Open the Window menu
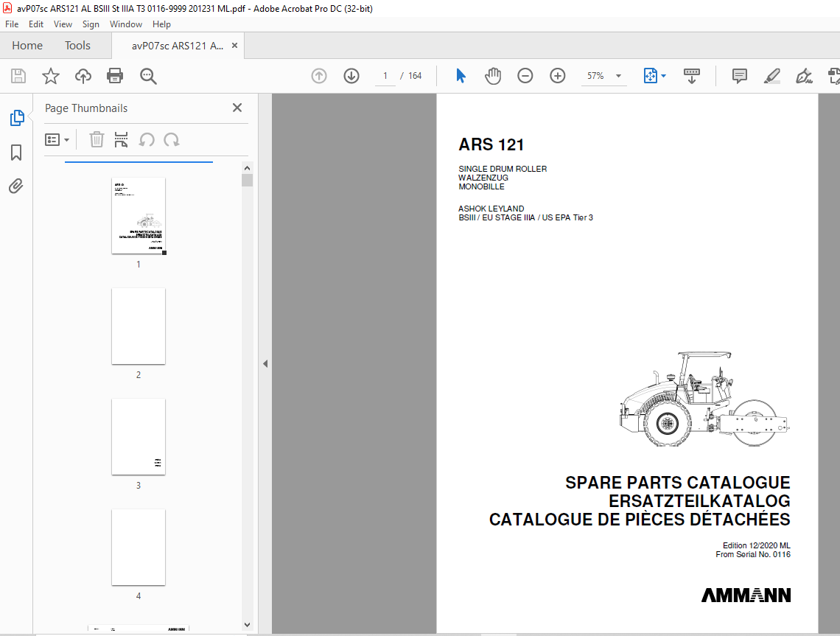The width and height of the screenshot is (840, 636). (126, 24)
